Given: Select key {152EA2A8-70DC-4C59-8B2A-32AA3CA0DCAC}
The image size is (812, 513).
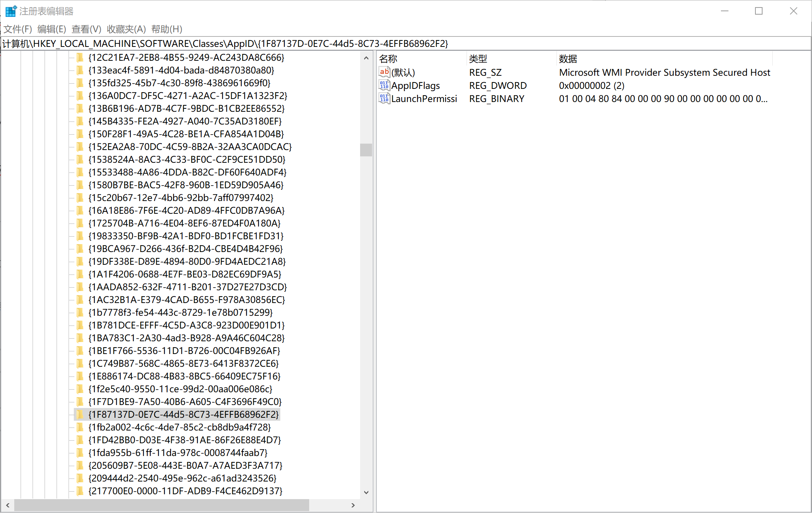Looking at the screenshot, I should (x=190, y=147).
